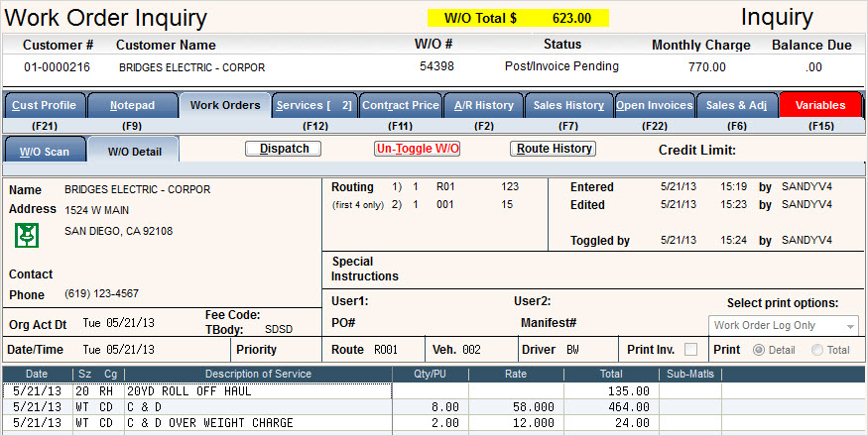Click the SAN DIEGO, CA 92108 line
Screen dimensions: 868x436
[x=118, y=231]
